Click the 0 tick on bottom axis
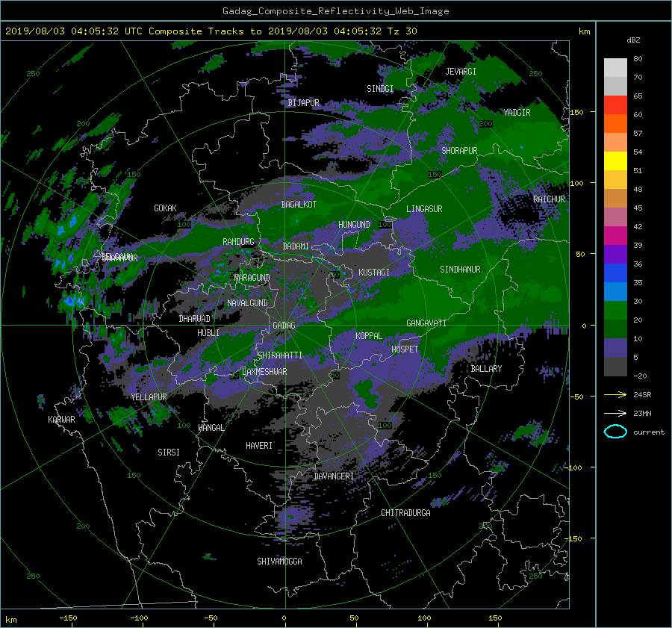672x628 pixels. click(284, 618)
